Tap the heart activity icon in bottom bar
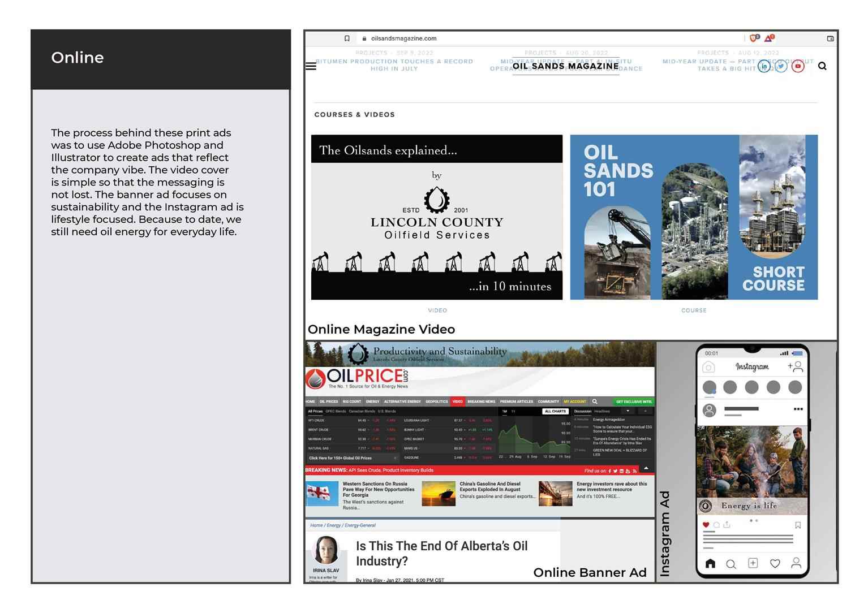 775,563
